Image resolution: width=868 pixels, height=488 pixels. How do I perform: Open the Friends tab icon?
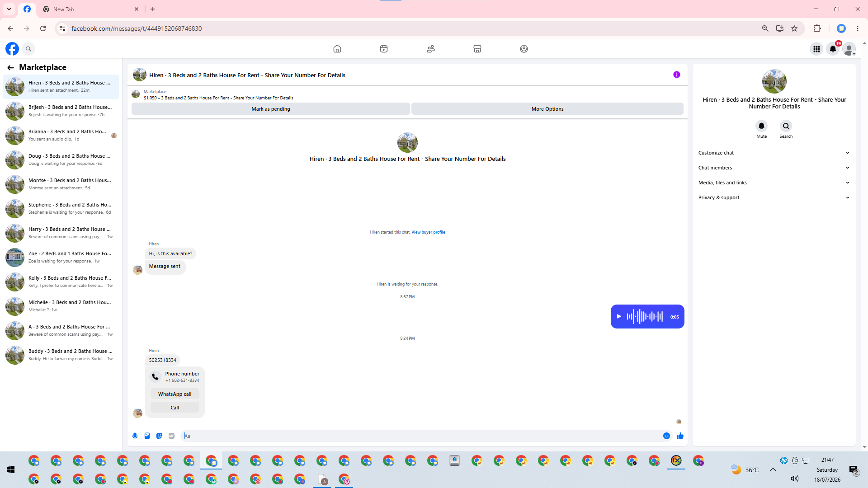[431, 49]
